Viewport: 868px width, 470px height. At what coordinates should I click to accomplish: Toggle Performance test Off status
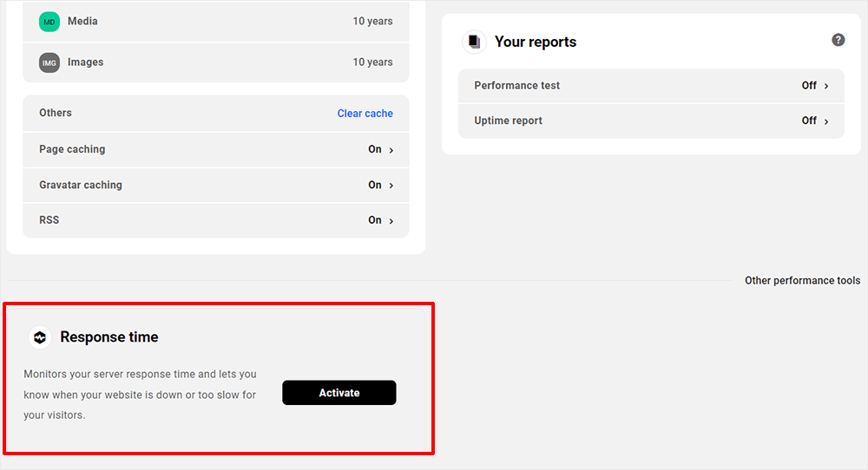809,85
